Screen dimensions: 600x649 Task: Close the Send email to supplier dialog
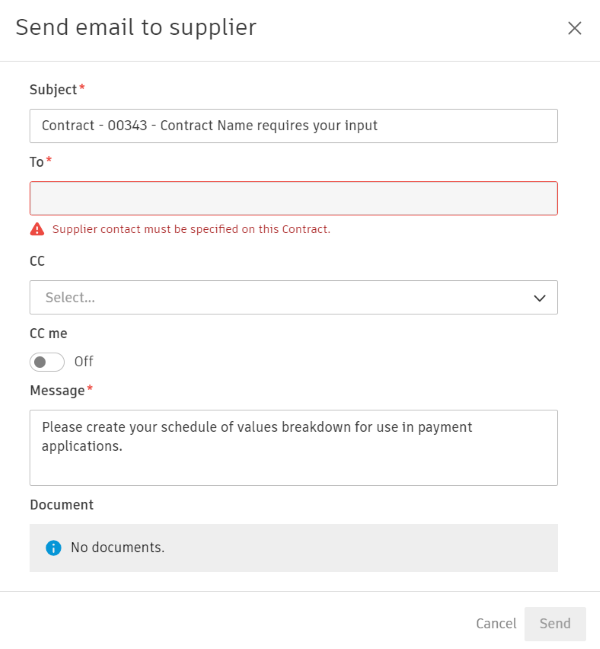click(x=574, y=28)
